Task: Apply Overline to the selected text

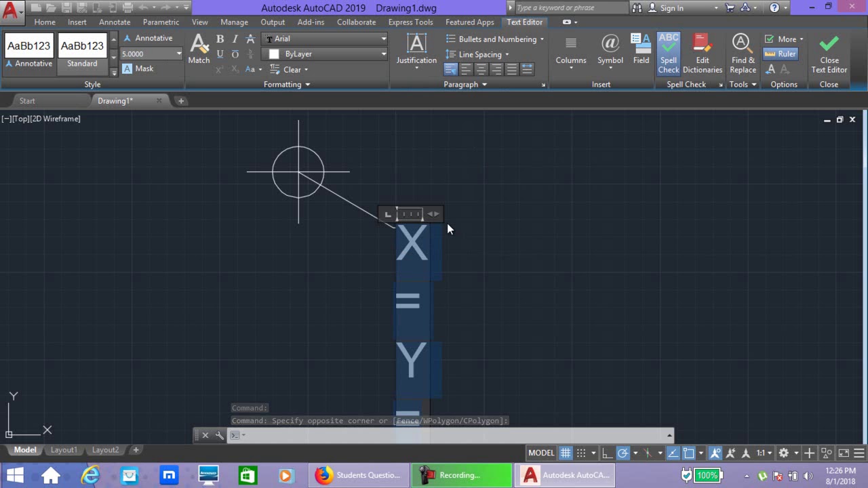Action: pyautogui.click(x=235, y=54)
